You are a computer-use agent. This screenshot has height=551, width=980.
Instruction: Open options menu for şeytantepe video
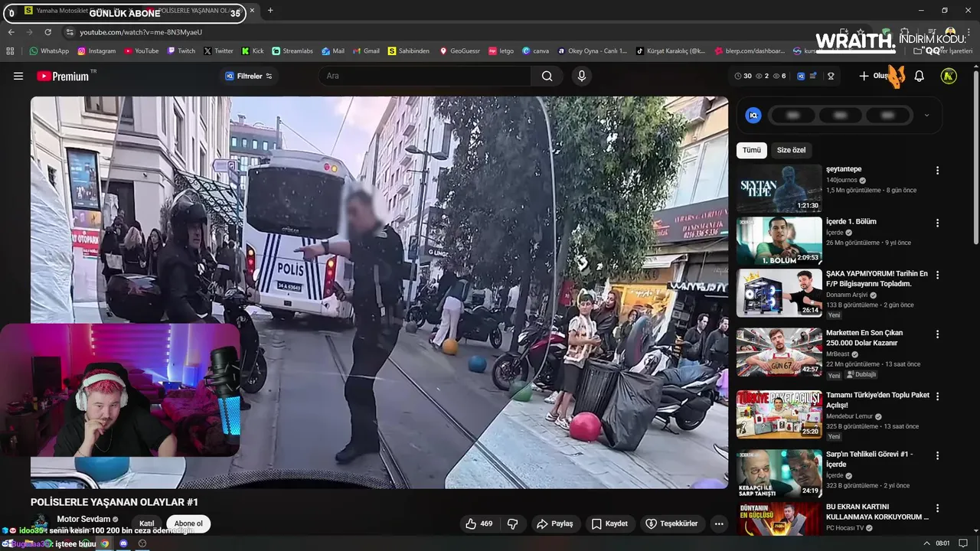(x=937, y=171)
